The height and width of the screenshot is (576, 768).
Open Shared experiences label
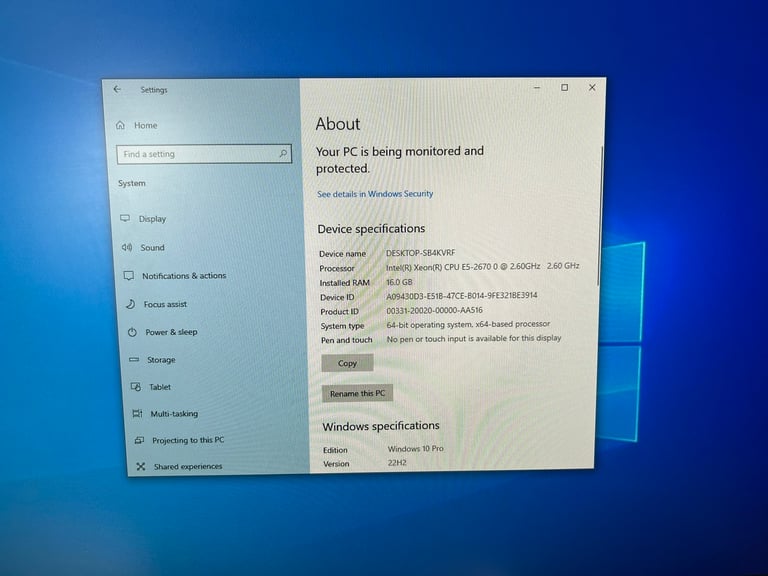pos(188,467)
